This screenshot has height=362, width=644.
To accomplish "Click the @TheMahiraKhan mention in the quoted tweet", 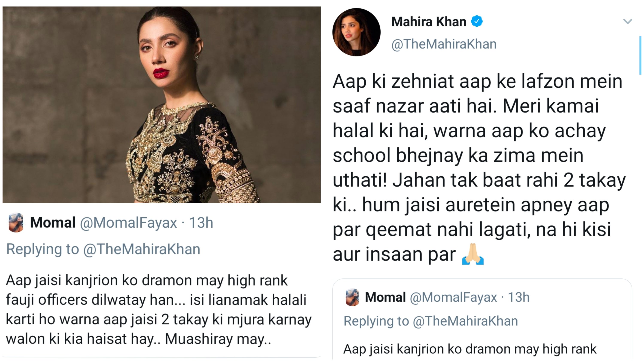I will (x=465, y=321).
